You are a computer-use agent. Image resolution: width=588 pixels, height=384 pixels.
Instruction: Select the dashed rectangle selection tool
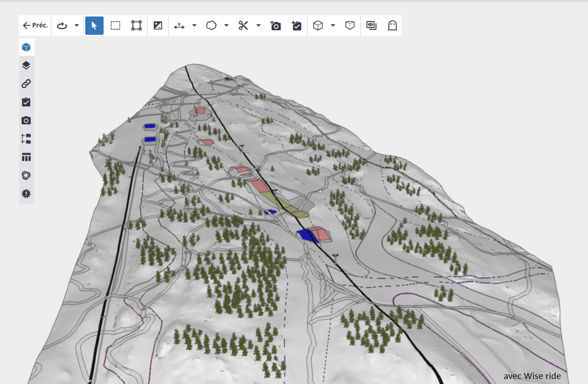pyautogui.click(x=115, y=25)
